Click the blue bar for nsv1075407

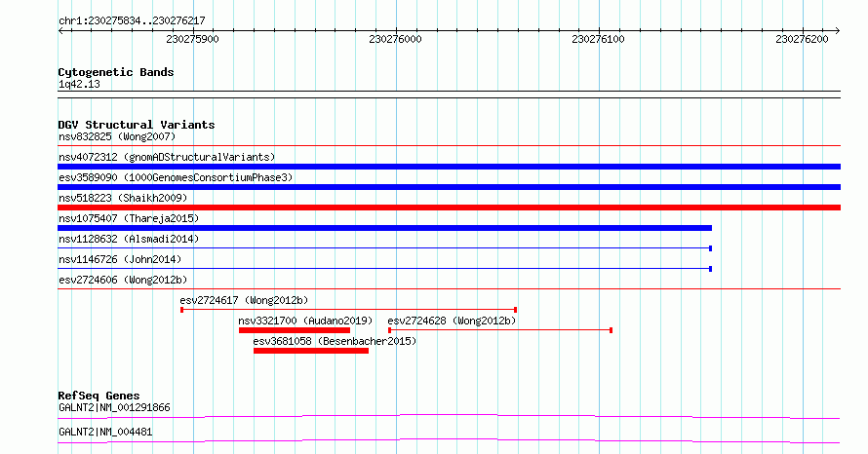coord(384,228)
